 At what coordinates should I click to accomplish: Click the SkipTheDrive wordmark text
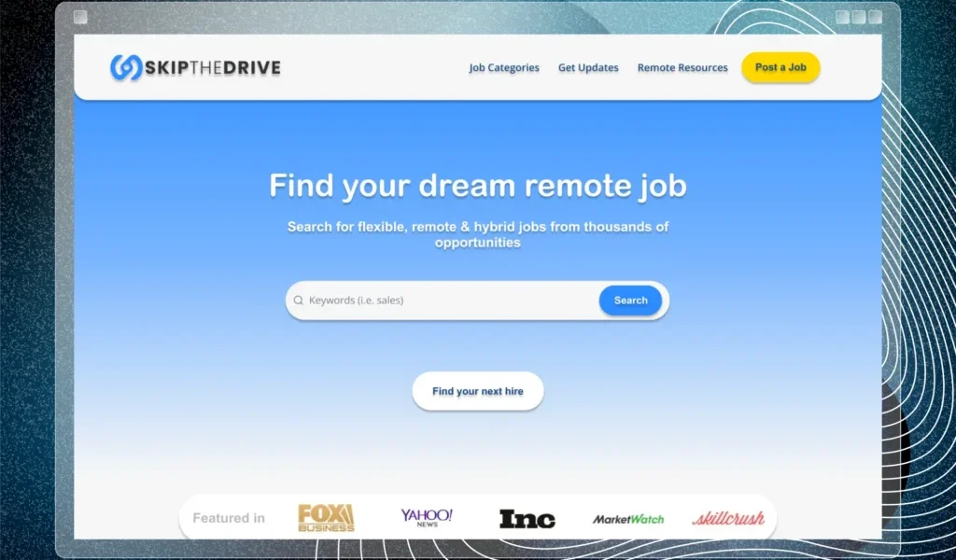point(213,67)
